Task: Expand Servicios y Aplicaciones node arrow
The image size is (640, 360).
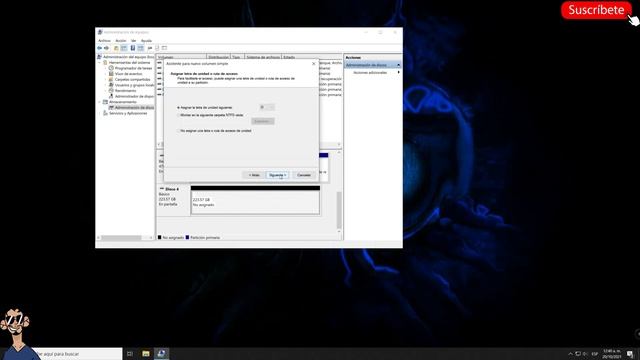Action: click(x=100, y=113)
